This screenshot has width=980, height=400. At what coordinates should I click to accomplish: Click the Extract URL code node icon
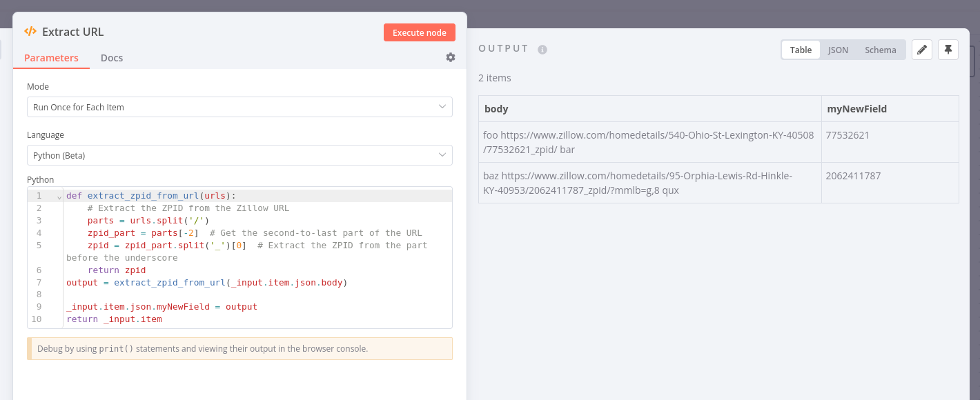[30, 31]
